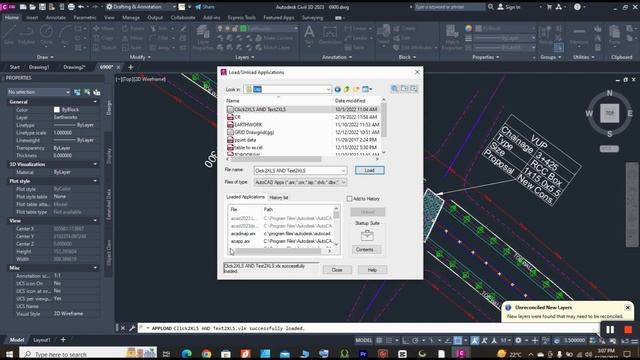
Task: Select the EARTHWORK file in list
Action: pyautogui.click(x=248, y=124)
